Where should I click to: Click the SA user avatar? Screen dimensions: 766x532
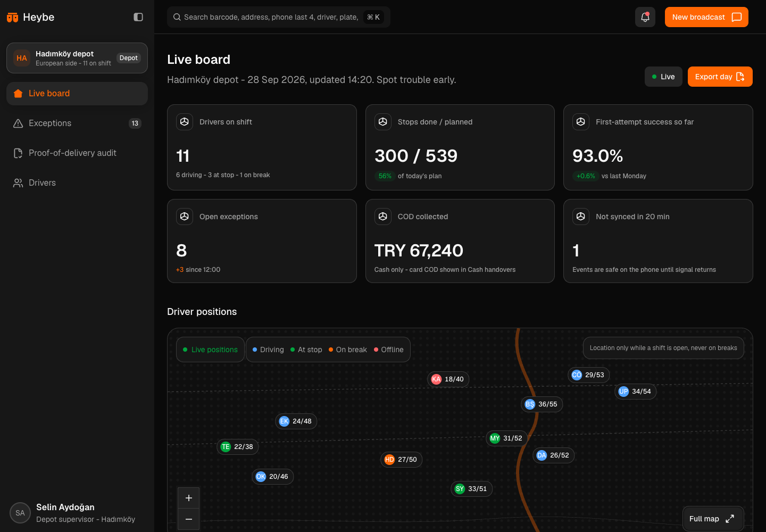(x=20, y=513)
